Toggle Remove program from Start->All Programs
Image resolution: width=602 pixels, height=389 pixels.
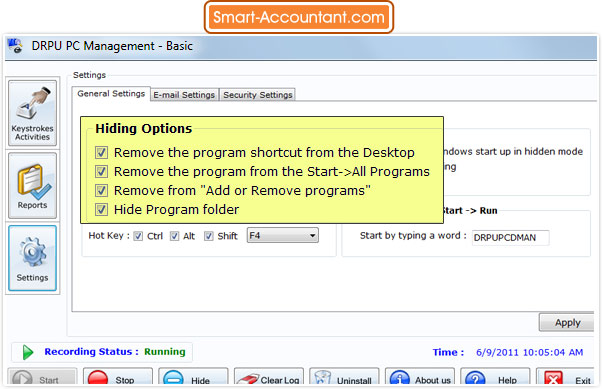(101, 171)
